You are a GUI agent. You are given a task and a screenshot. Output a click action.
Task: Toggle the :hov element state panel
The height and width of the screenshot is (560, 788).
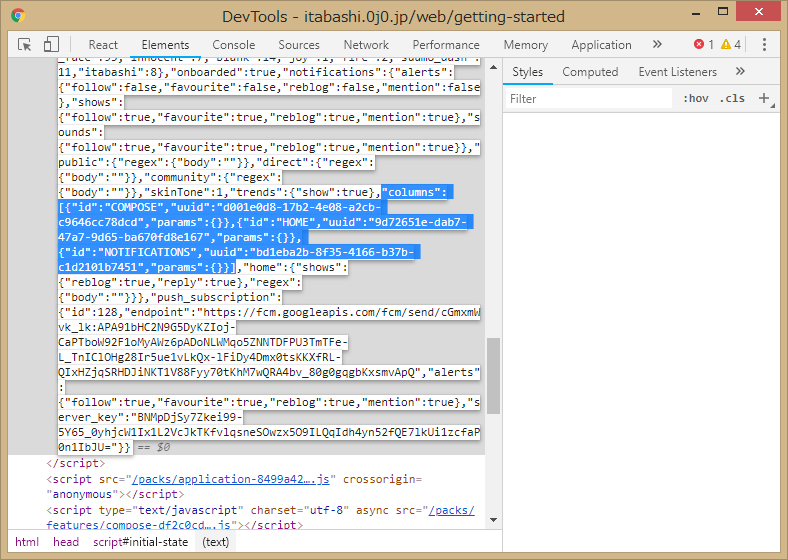(695, 98)
